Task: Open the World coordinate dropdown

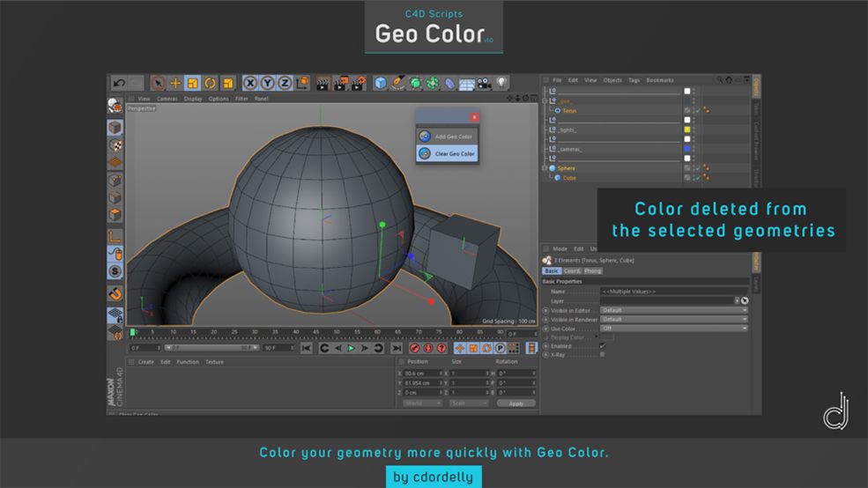Action: [x=422, y=403]
